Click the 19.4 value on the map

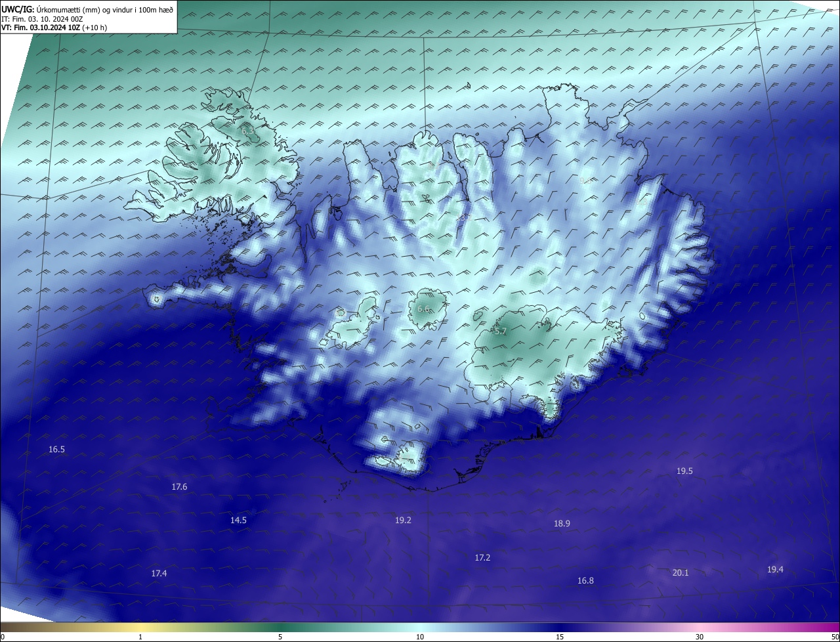775,570
